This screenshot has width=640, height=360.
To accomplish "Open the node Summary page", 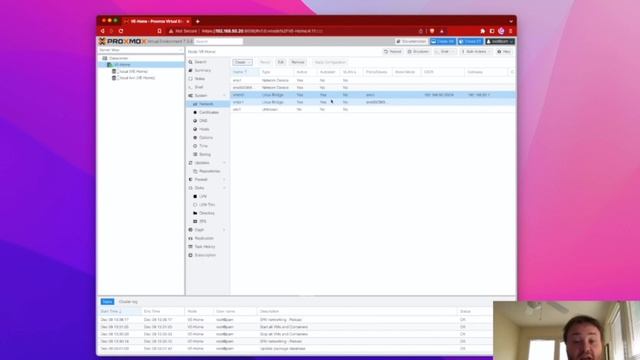I will 202,70.
